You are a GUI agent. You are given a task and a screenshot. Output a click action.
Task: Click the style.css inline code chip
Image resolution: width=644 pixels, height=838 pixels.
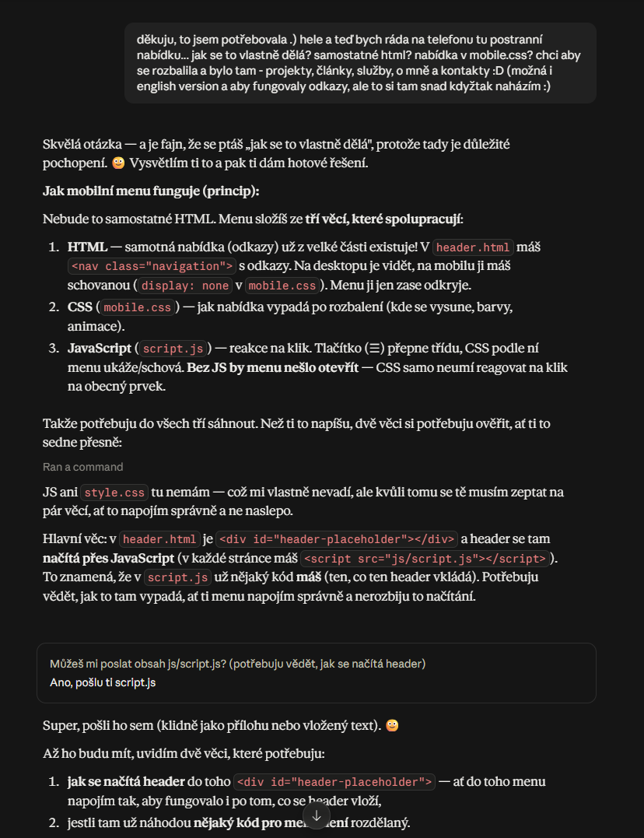114,493
